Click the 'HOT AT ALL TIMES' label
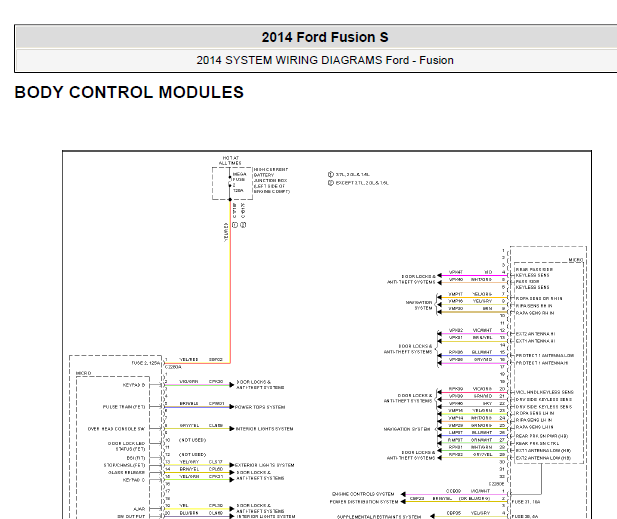Image resolution: width=617 pixels, height=519 pixels. click(x=230, y=161)
